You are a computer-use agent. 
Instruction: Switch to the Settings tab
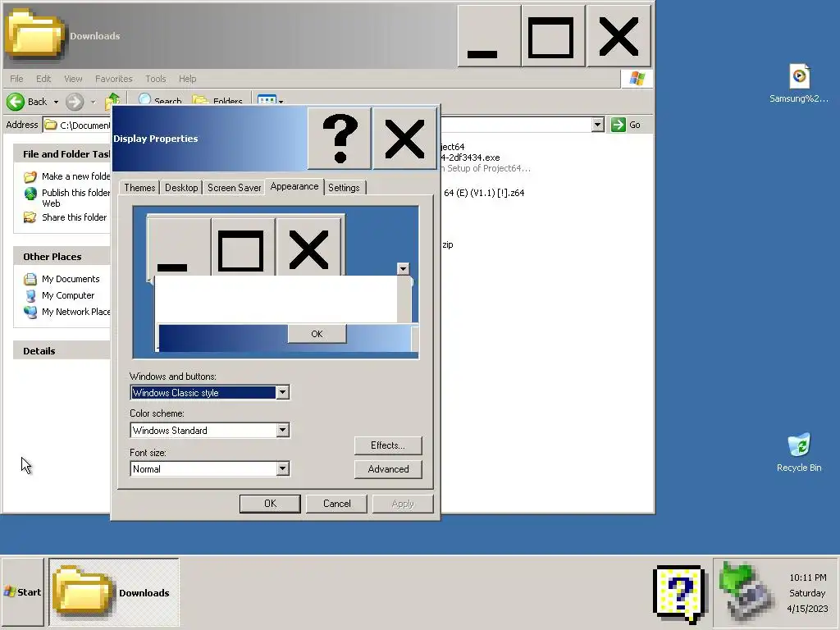344,188
